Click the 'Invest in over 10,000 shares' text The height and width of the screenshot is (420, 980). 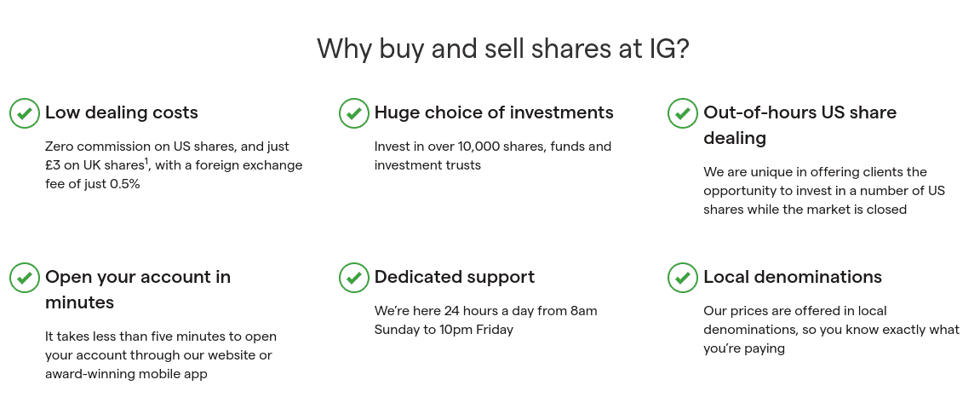(492, 156)
